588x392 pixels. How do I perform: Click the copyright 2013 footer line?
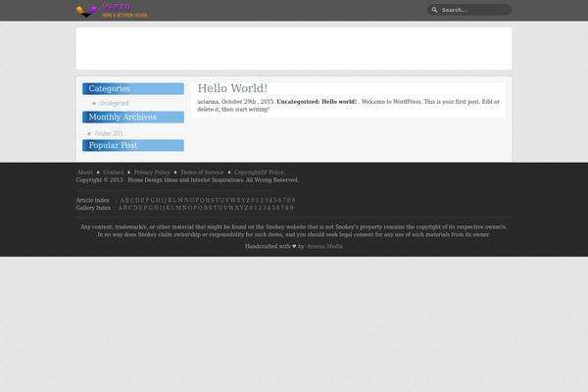tap(187, 180)
